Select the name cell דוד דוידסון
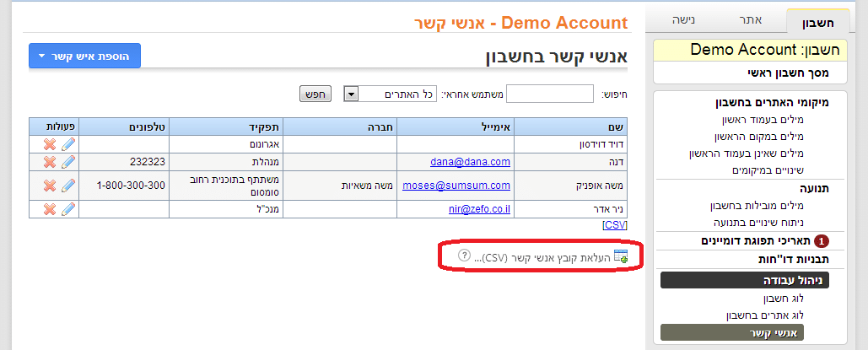This screenshot has height=350, width=868. (x=571, y=144)
